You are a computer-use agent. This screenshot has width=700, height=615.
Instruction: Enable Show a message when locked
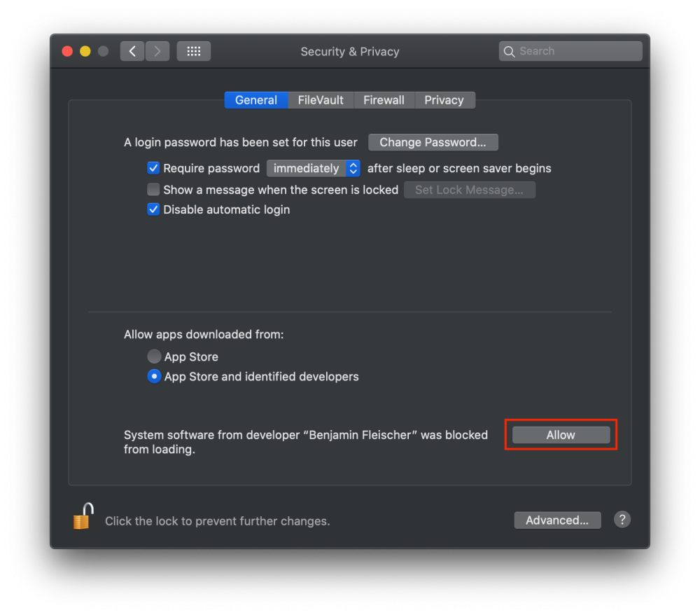point(153,189)
